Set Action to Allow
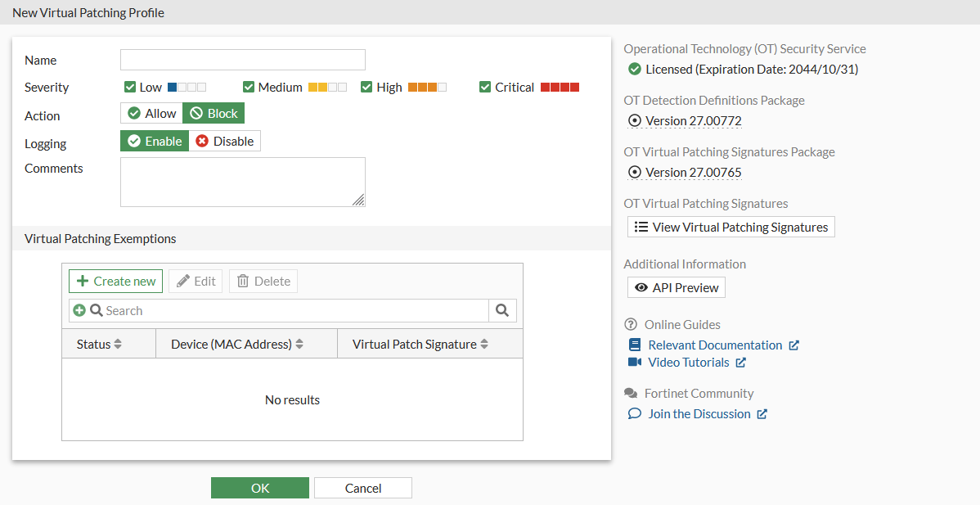This screenshot has width=980, height=505. click(x=151, y=113)
